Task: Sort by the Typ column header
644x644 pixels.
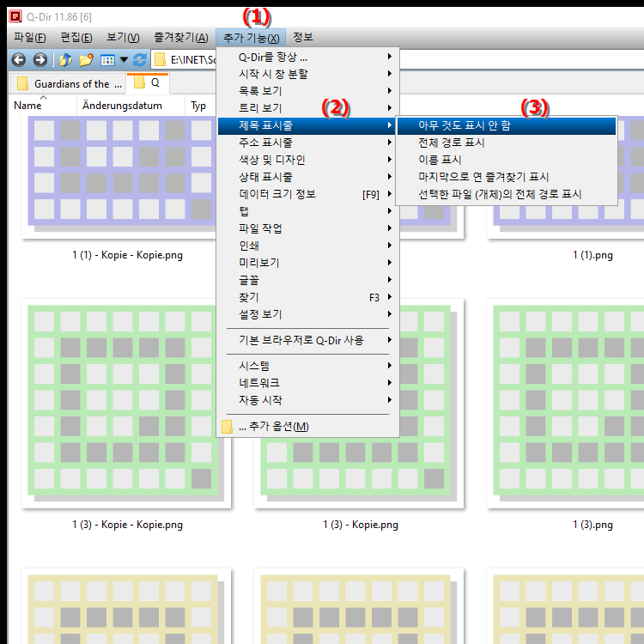Action: click(200, 106)
